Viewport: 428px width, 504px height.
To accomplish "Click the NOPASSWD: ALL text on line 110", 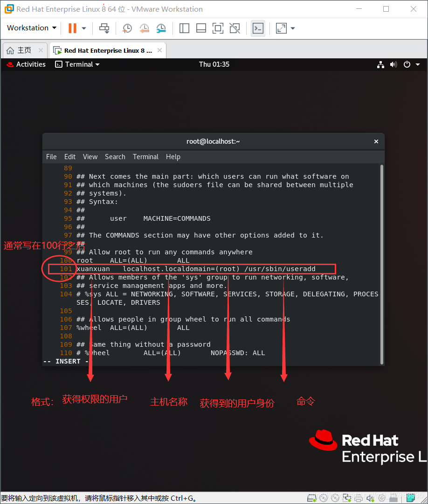I will click(238, 353).
